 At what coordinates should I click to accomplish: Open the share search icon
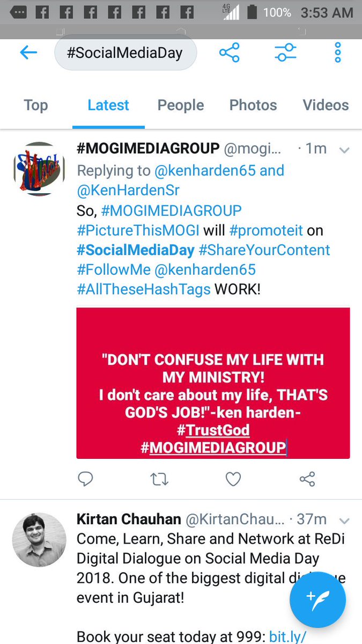pos(229,53)
